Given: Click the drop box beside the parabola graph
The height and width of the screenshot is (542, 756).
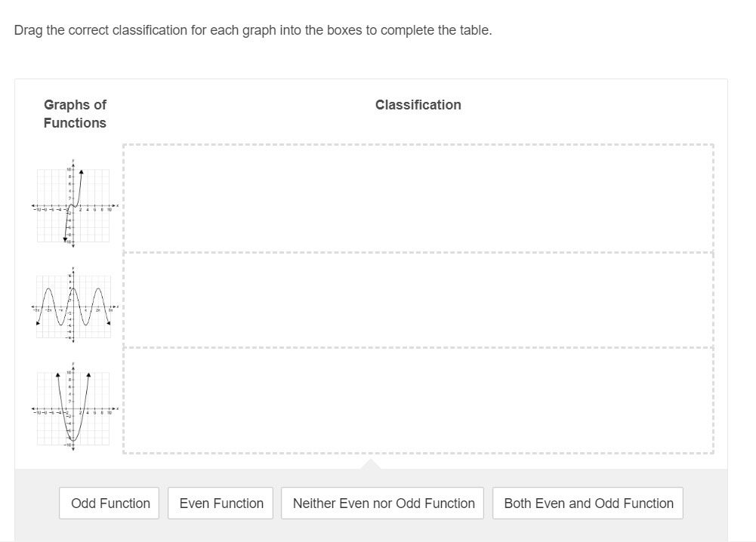Looking at the screenshot, I should pyautogui.click(x=418, y=400).
